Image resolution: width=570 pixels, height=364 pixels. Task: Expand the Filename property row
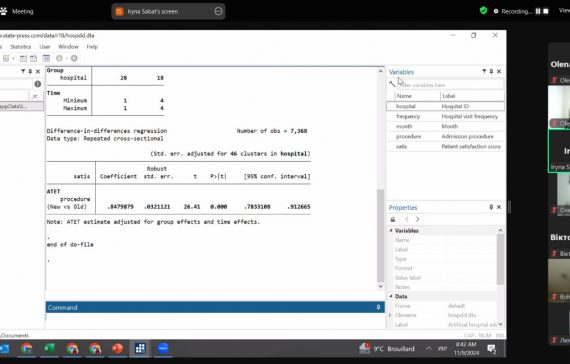click(x=391, y=315)
